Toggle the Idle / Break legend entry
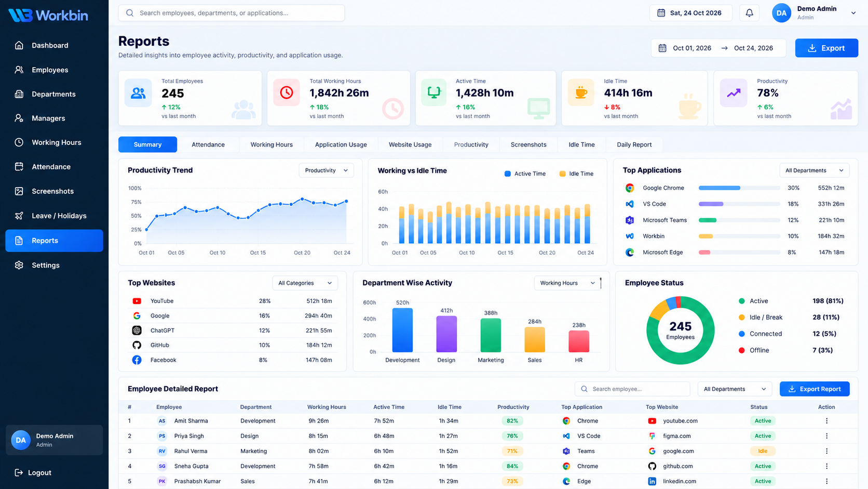Viewport: 868px width, 489px height. click(x=761, y=318)
